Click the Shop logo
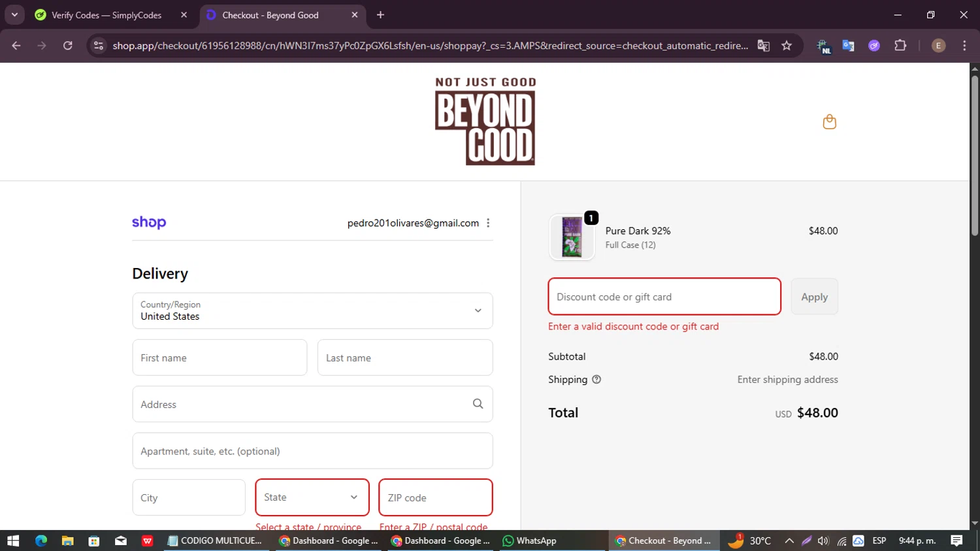The height and width of the screenshot is (551, 980). pyautogui.click(x=149, y=223)
